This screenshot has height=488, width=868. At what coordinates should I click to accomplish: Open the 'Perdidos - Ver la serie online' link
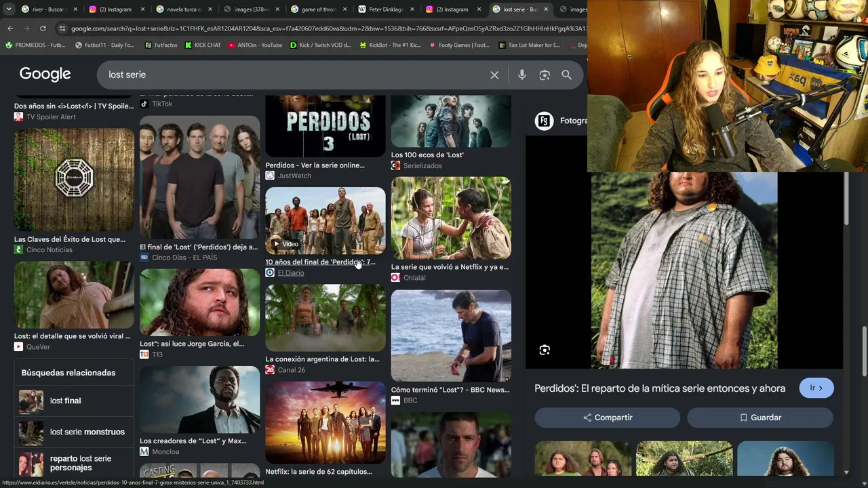[x=315, y=165]
